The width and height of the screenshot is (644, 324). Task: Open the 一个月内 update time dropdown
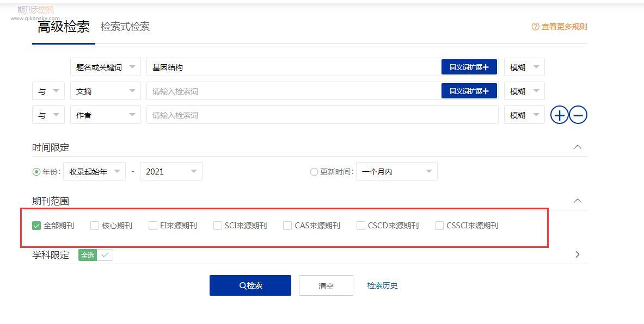pyautogui.click(x=396, y=172)
